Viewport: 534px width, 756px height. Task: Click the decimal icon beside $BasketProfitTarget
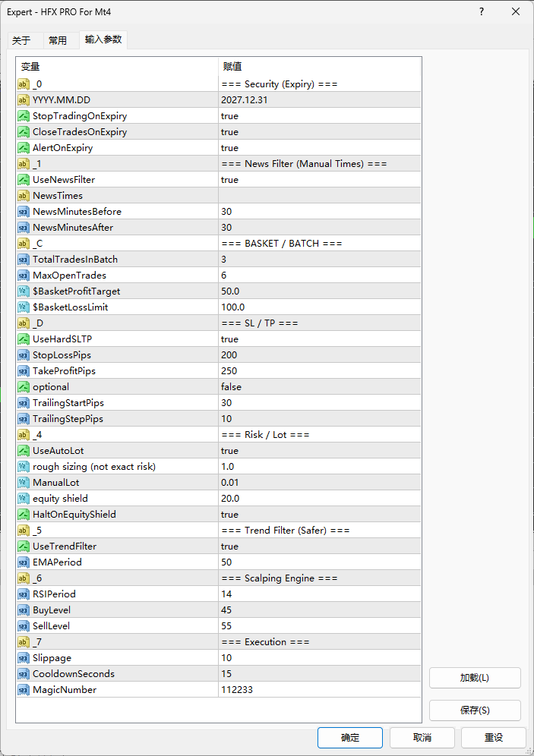pyautogui.click(x=24, y=291)
